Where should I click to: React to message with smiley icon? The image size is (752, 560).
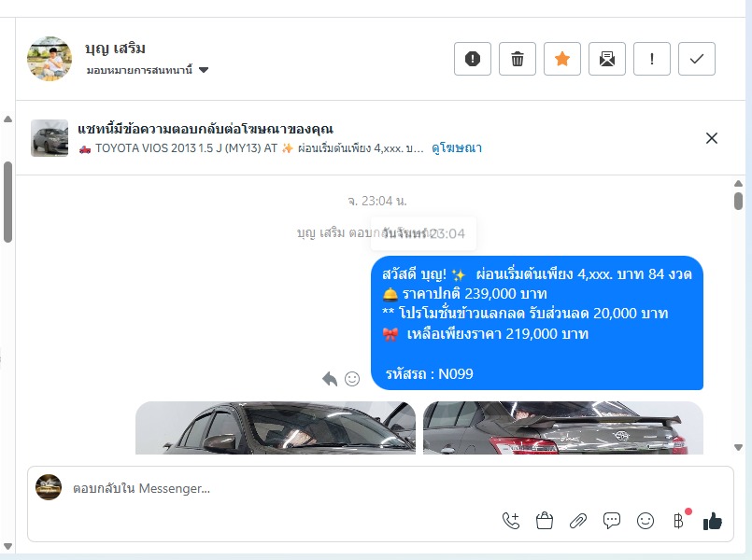[x=352, y=379]
